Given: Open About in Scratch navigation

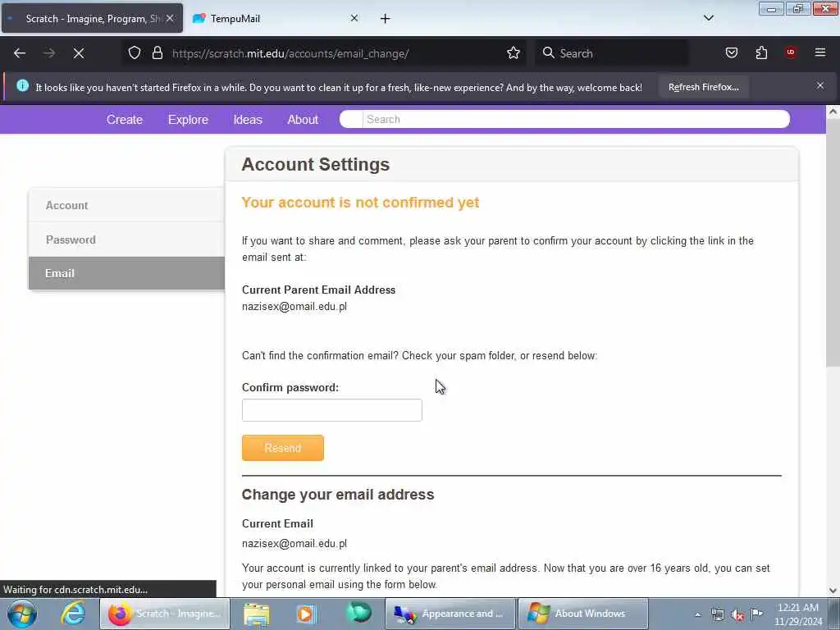Looking at the screenshot, I should click(x=303, y=120).
